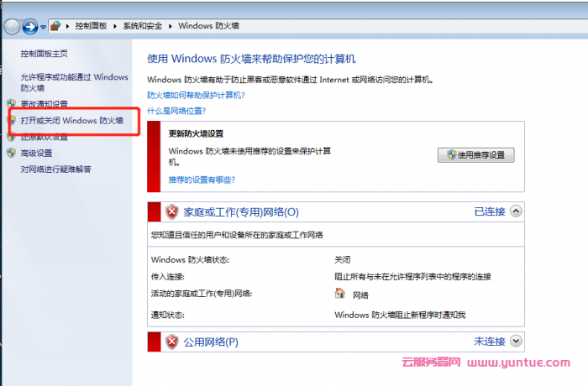The height and width of the screenshot is (386, 588).
Task: Open the recent pages dropdown arrow
Action: pos(45,28)
